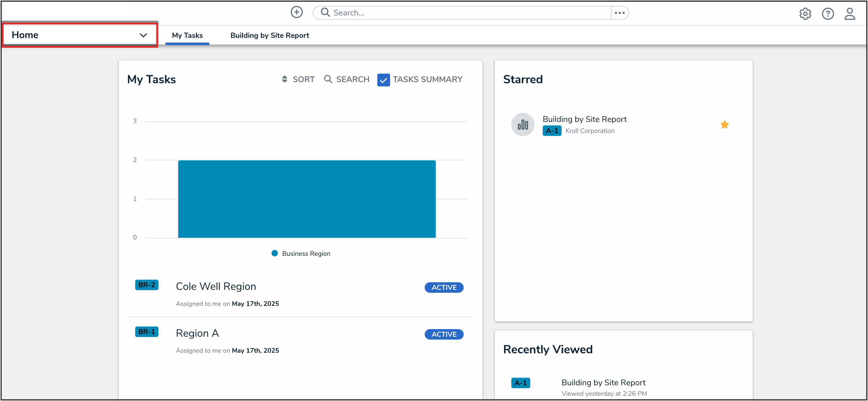
Task: Click SEARCH in My Tasks panel
Action: tap(347, 79)
